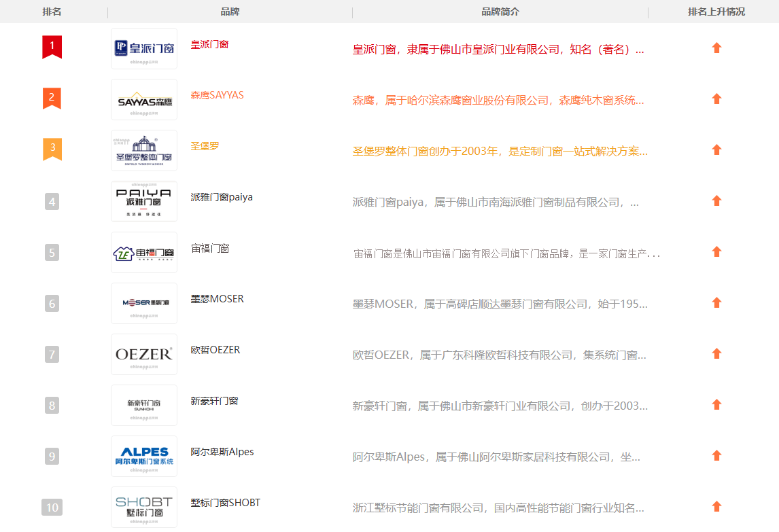Click the 排名 column header
Viewport: 779px width, 532px height.
52,12
